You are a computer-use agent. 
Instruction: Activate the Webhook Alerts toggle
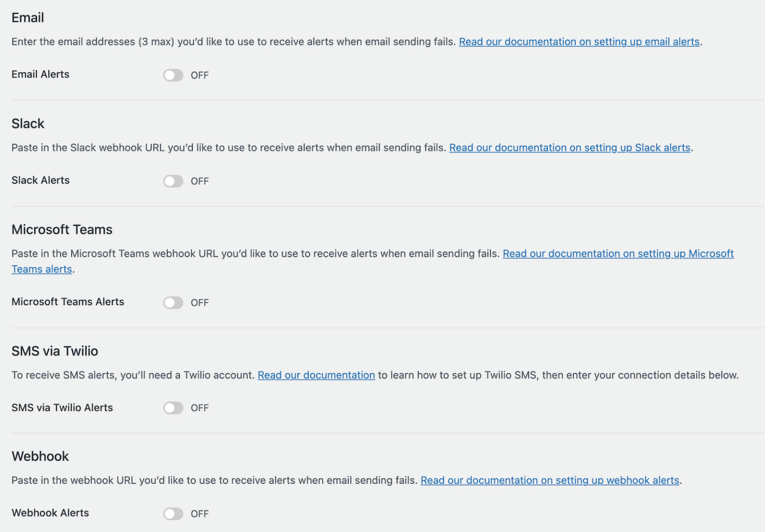173,514
